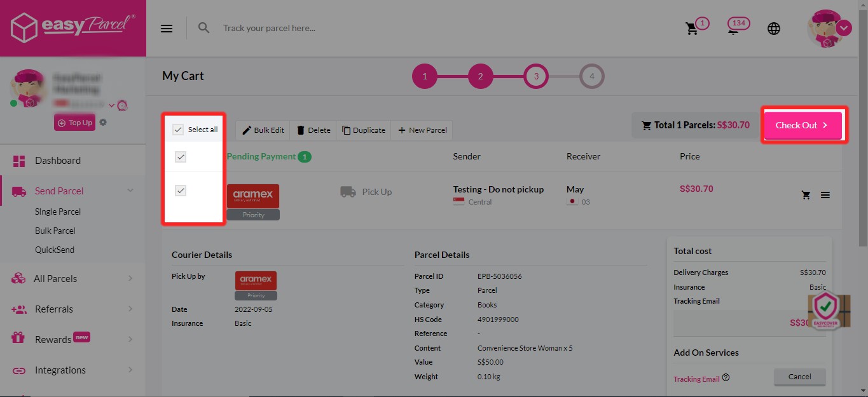Toggle the Select all checkbox

179,130
